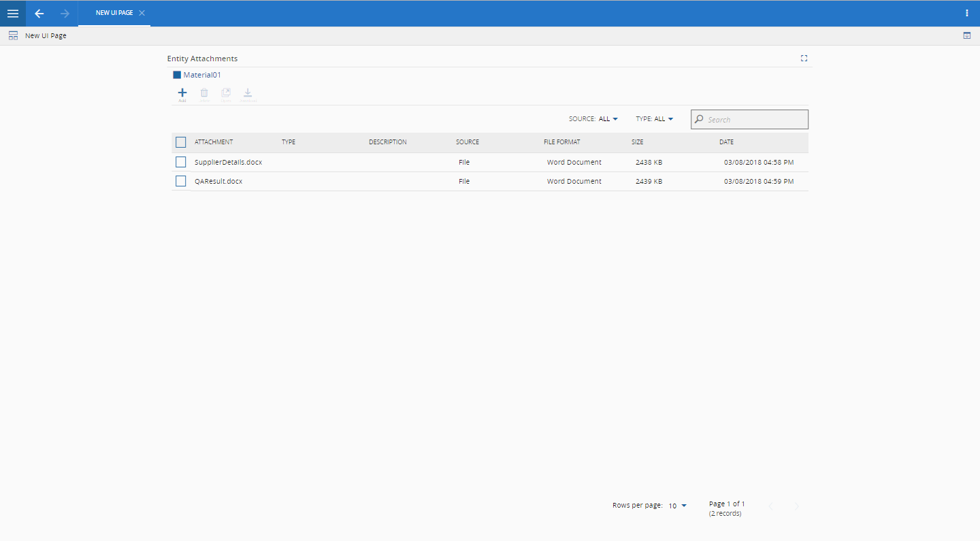The height and width of the screenshot is (541, 980).
Task: Sort by the DATE column header
Action: coord(726,142)
